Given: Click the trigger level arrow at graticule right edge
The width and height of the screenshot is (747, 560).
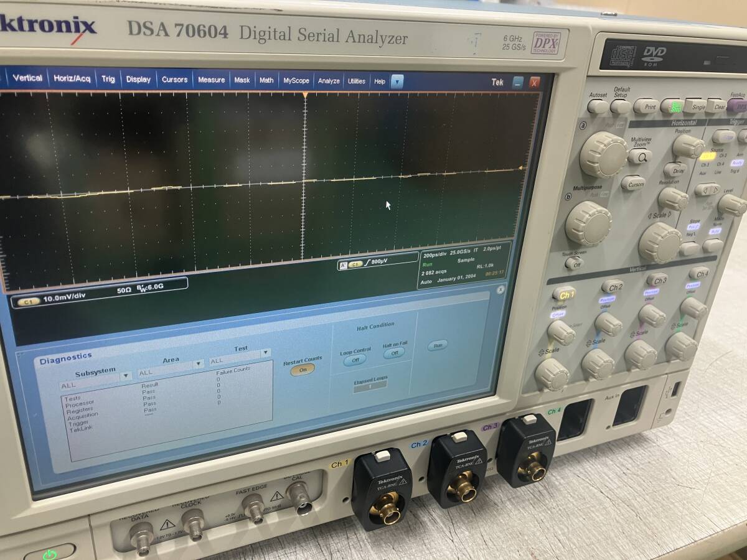Looking at the screenshot, I should (521, 169).
